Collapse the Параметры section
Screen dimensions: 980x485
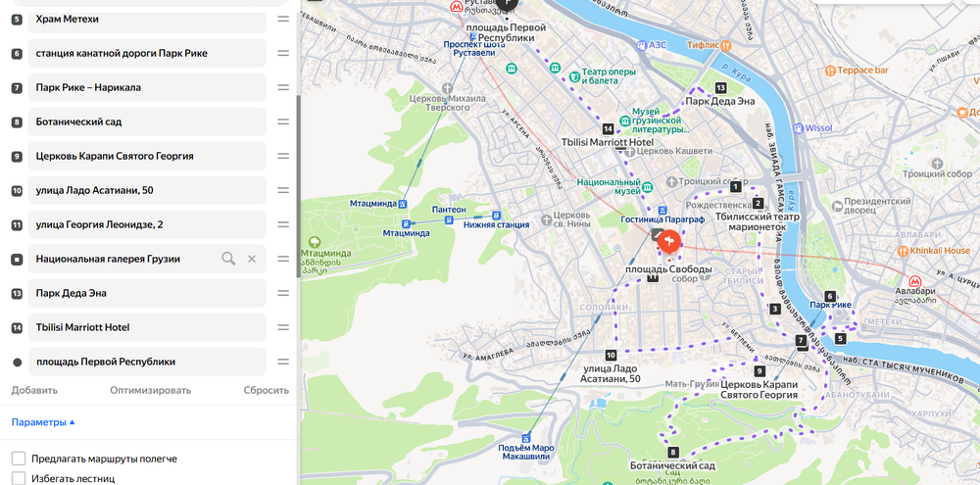(43, 422)
